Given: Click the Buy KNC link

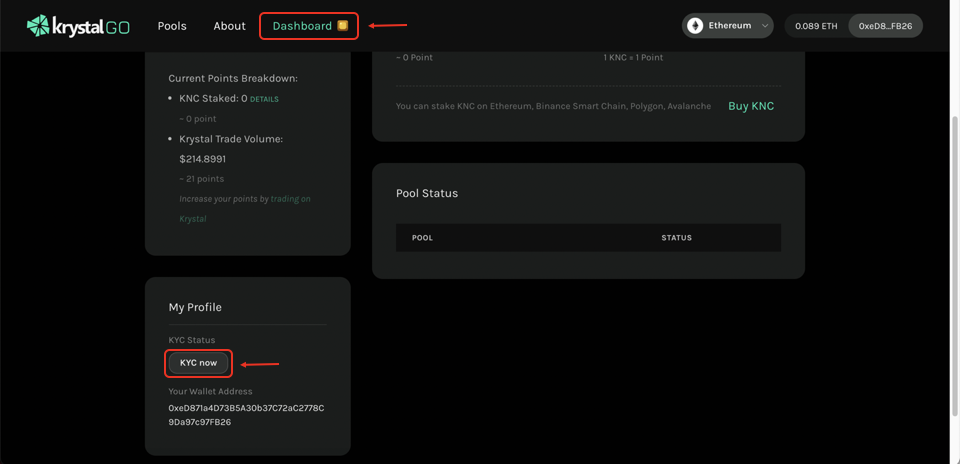Looking at the screenshot, I should [751, 106].
